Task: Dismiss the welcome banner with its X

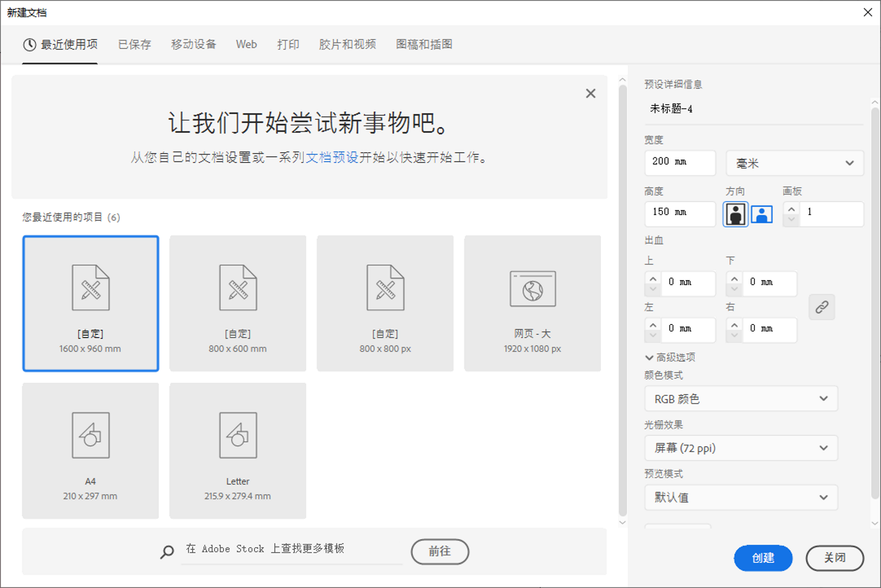Action: click(x=591, y=93)
